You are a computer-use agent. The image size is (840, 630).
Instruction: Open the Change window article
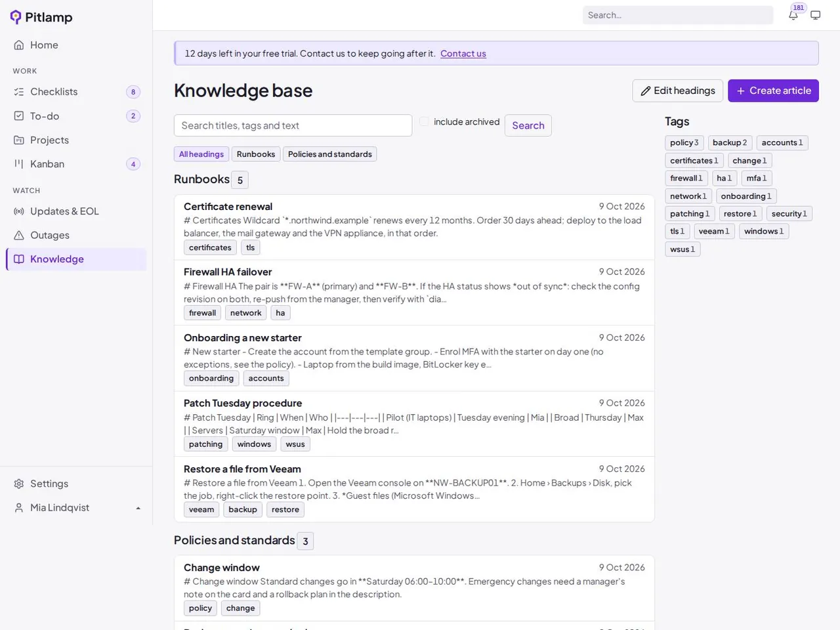pos(222,568)
